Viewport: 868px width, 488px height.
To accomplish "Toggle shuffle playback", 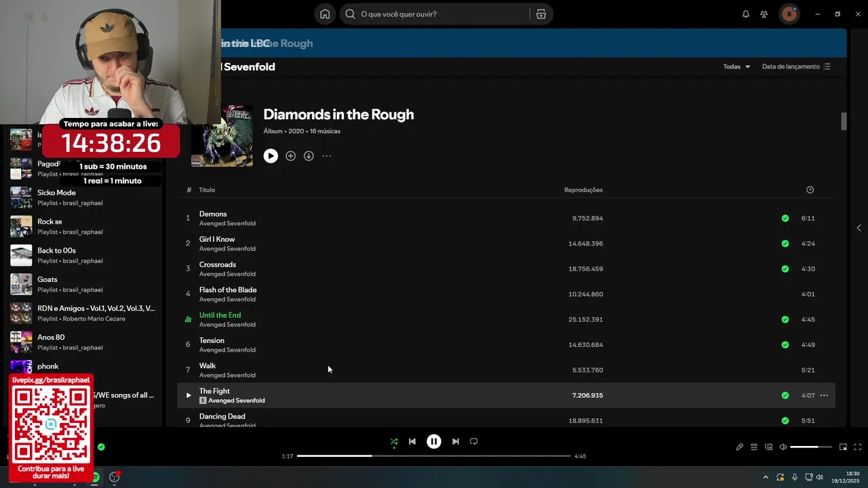I will pyautogui.click(x=394, y=441).
